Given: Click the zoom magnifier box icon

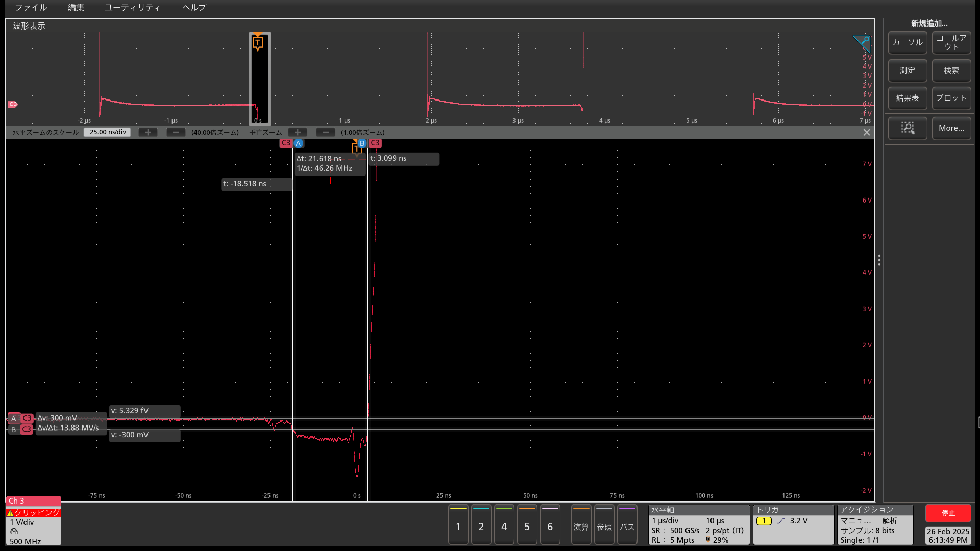Looking at the screenshot, I should pyautogui.click(x=907, y=128).
